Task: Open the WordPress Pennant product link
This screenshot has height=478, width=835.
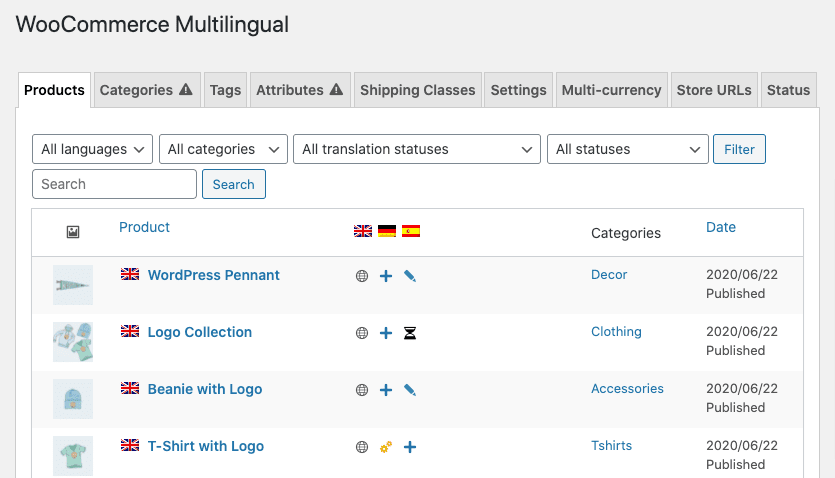Action: pyautogui.click(x=214, y=275)
